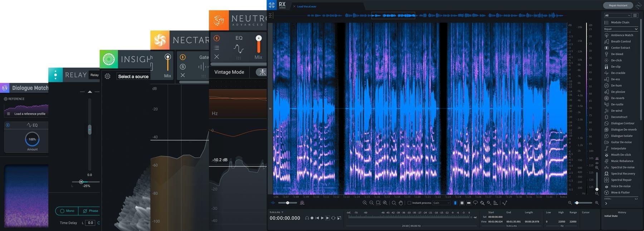The width and height of the screenshot is (644, 231).
Task: Open the Neutron EQ preset list icon
Action: 216,48
